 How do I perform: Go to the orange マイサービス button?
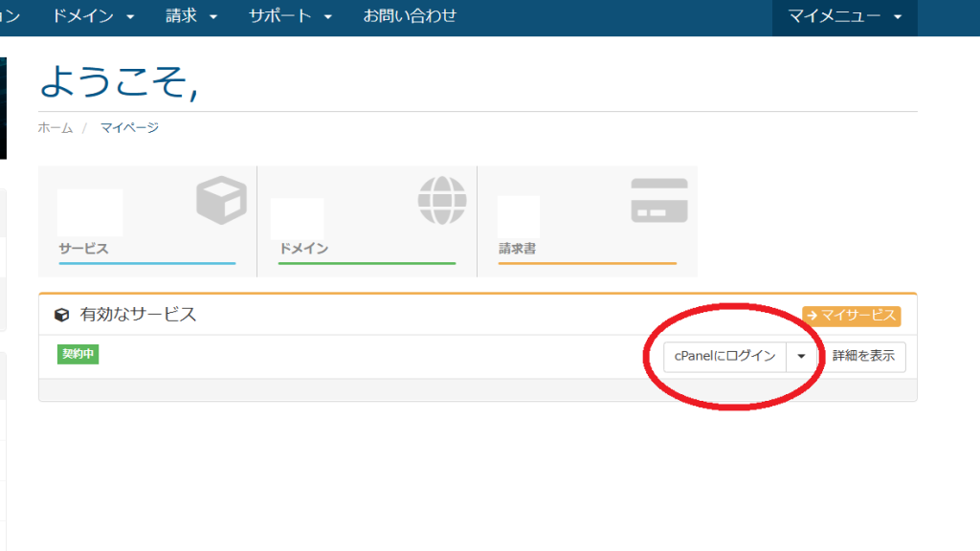(851, 316)
